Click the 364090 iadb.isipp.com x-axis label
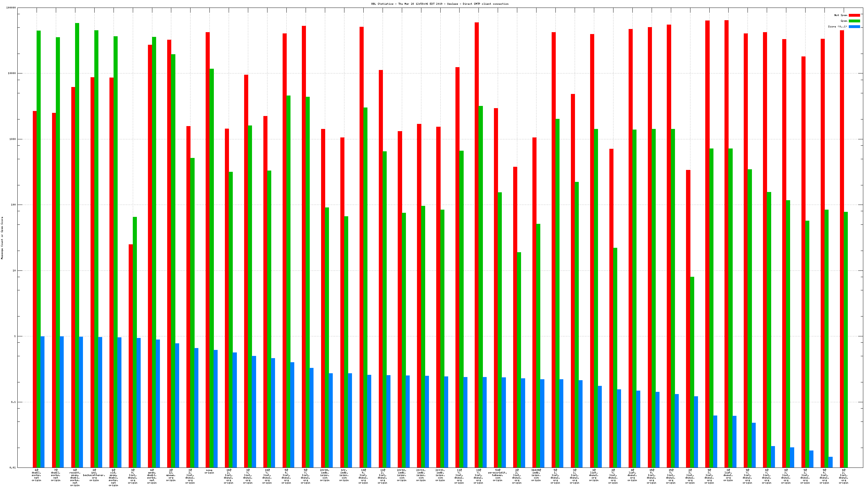 [536, 475]
